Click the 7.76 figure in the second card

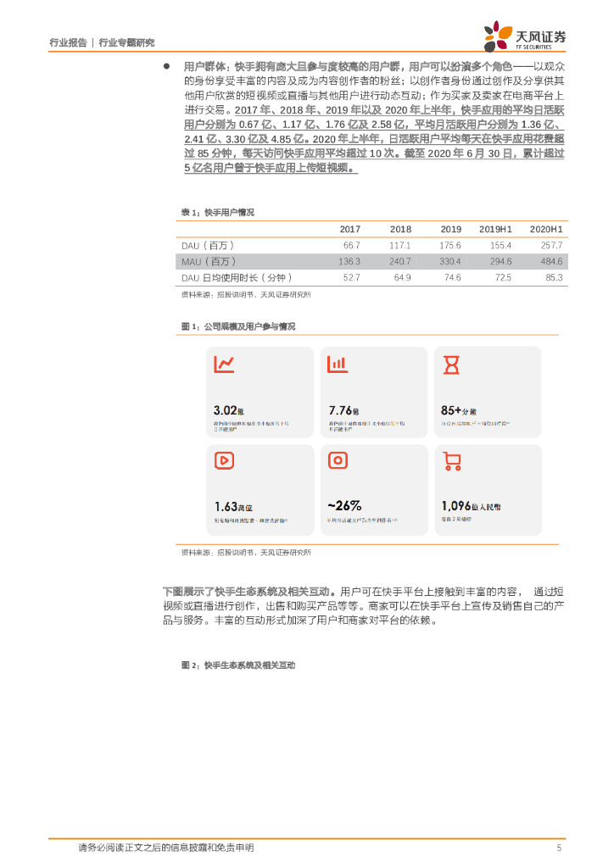[x=343, y=410]
